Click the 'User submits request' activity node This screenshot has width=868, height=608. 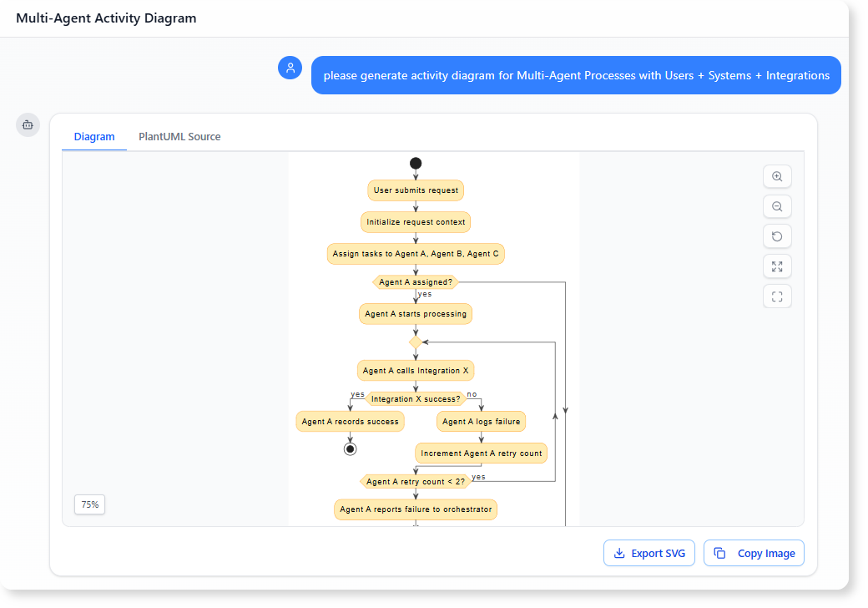415,190
